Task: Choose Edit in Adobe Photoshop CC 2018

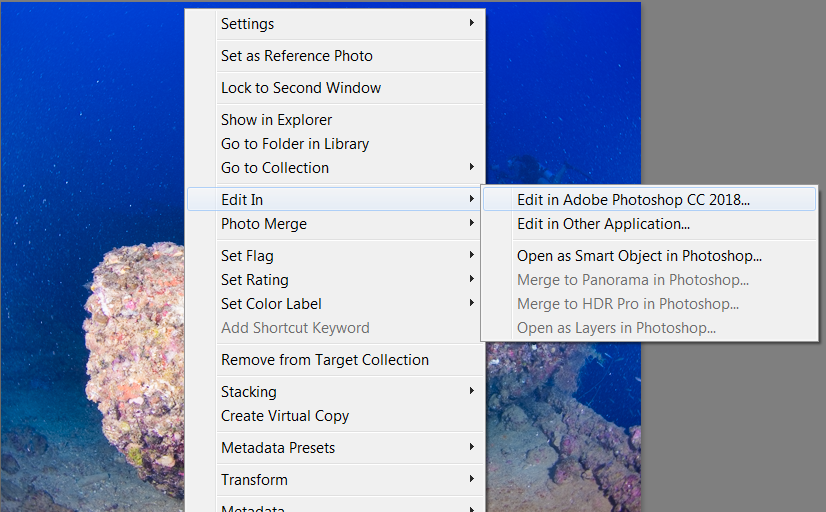Action: tap(650, 200)
